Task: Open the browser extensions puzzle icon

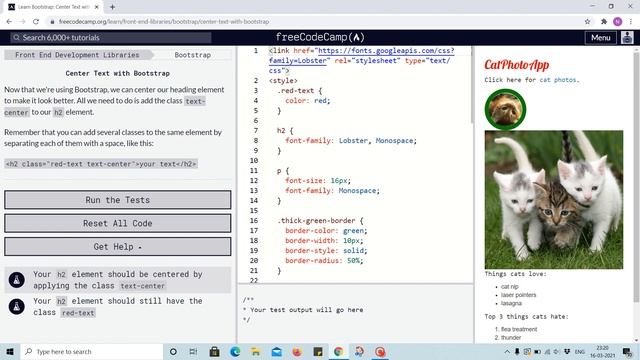Action: tap(604, 22)
